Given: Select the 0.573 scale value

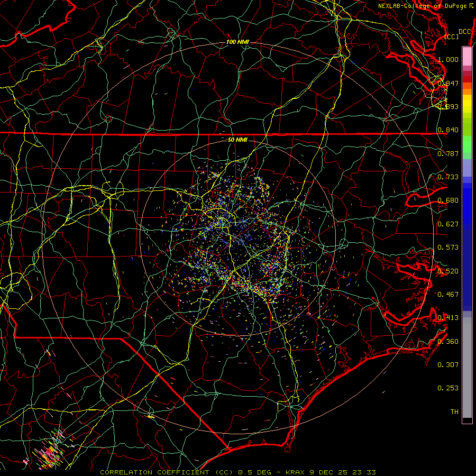Looking at the screenshot, I should (448, 248).
